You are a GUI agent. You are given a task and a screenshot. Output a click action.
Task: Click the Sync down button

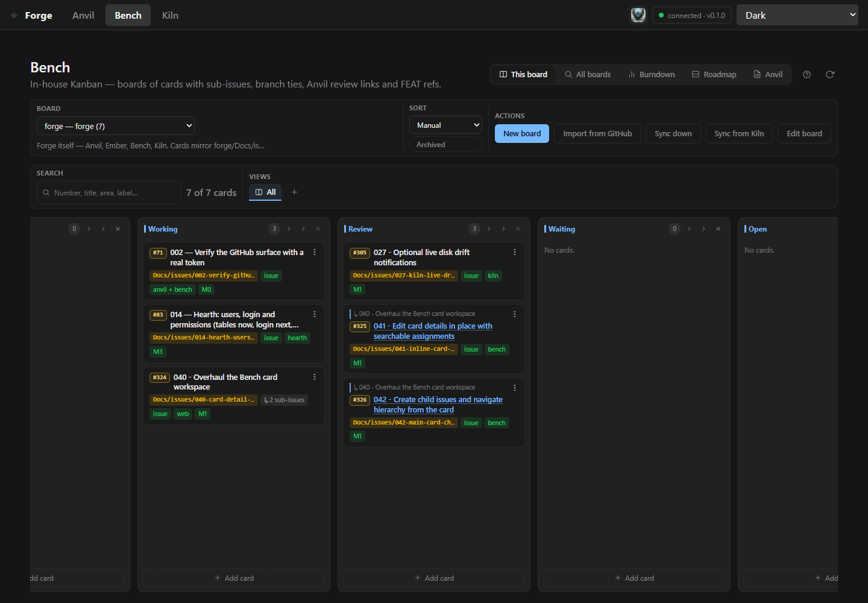673,134
